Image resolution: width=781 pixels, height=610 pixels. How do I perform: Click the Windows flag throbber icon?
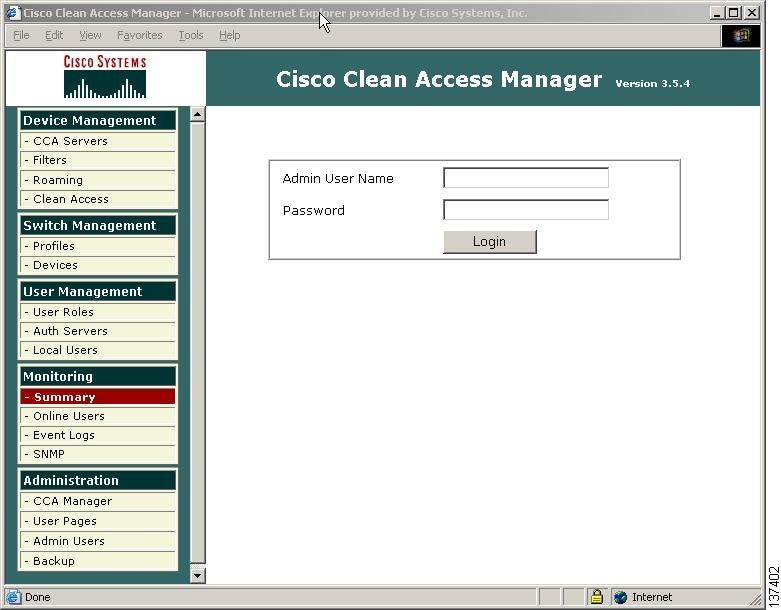(x=741, y=35)
